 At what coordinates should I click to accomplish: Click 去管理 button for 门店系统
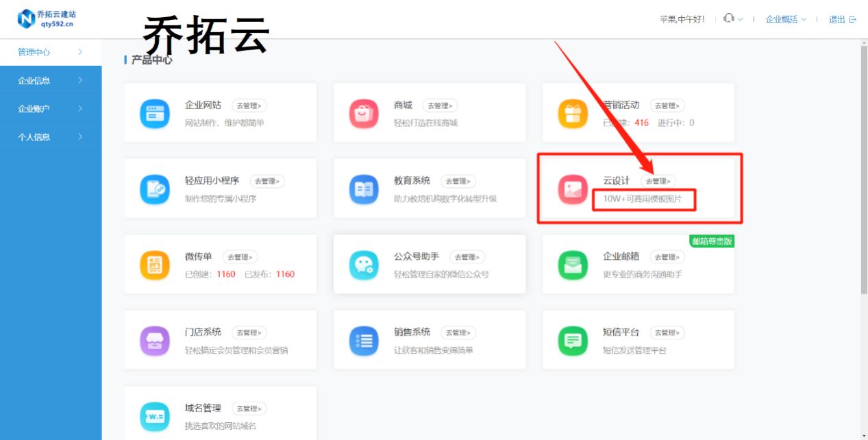click(x=249, y=332)
